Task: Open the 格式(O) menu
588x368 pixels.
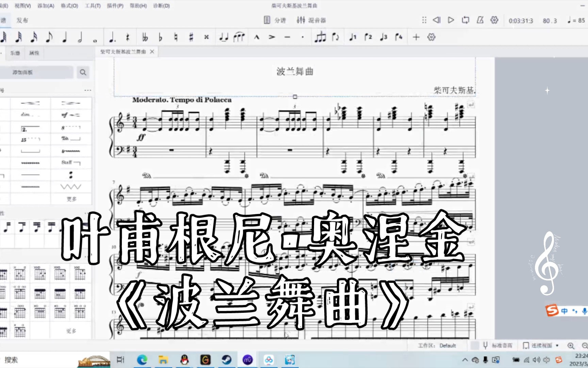Action: 69,6
